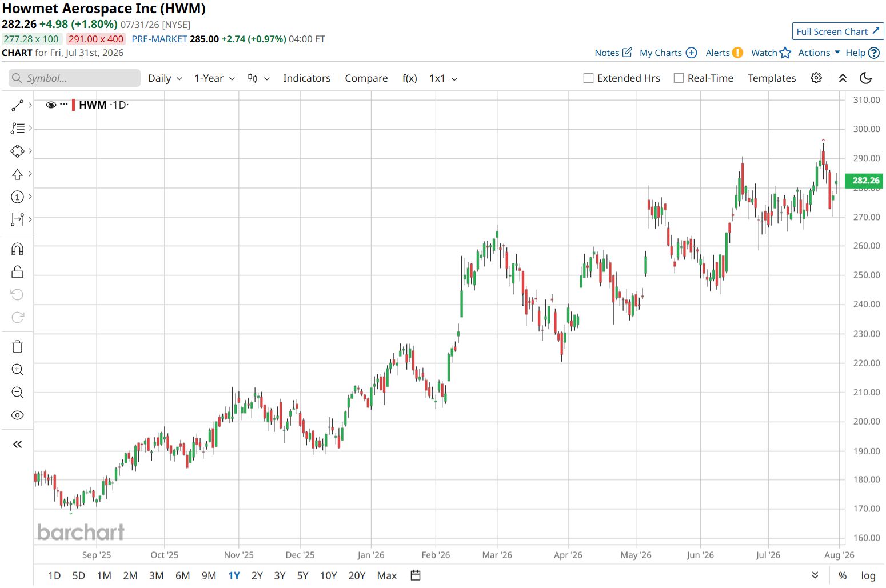The width and height of the screenshot is (886, 588).
Task: Open the f(x) expressions menu
Action: click(x=409, y=78)
